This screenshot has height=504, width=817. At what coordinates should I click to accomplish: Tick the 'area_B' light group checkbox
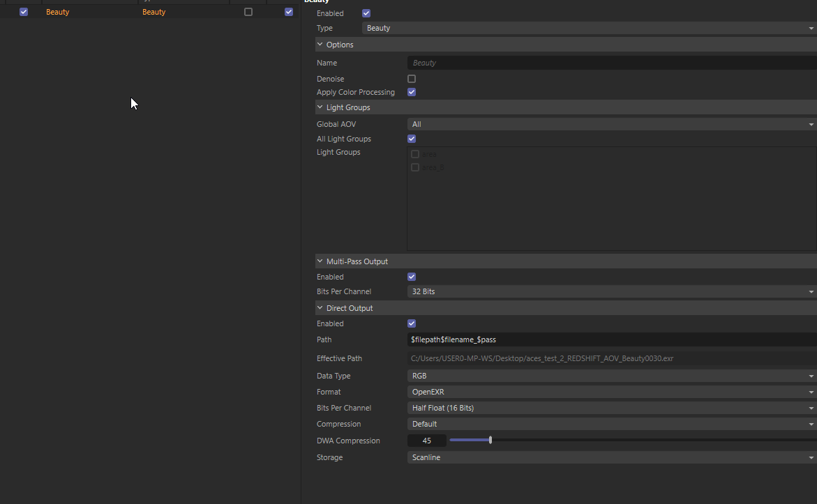[414, 167]
